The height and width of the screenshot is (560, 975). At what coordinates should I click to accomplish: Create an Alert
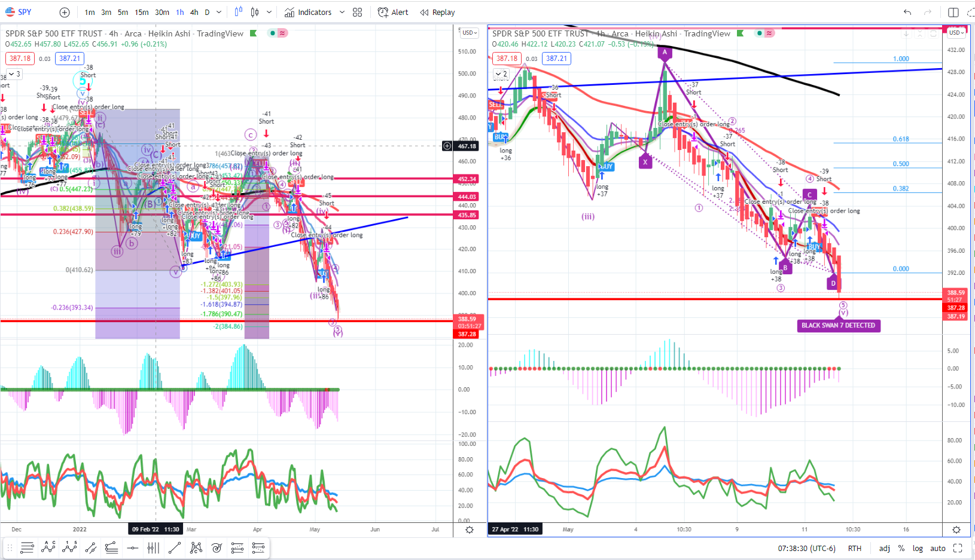[x=393, y=13]
